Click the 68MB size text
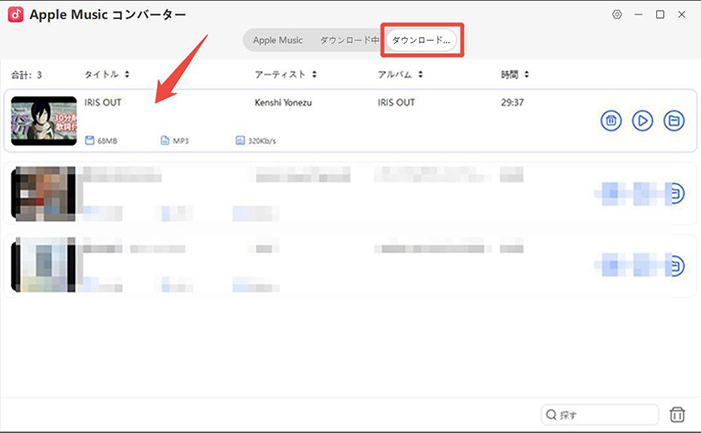 tap(107, 141)
